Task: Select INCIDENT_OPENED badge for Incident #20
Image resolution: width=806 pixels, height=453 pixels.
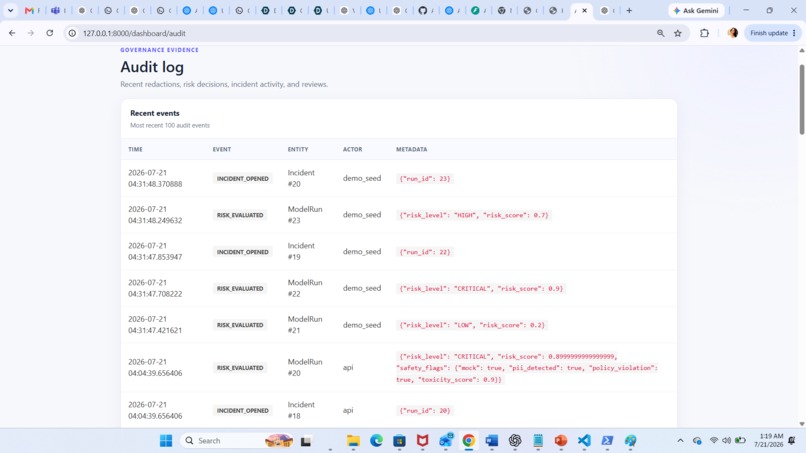Action: [x=243, y=178]
